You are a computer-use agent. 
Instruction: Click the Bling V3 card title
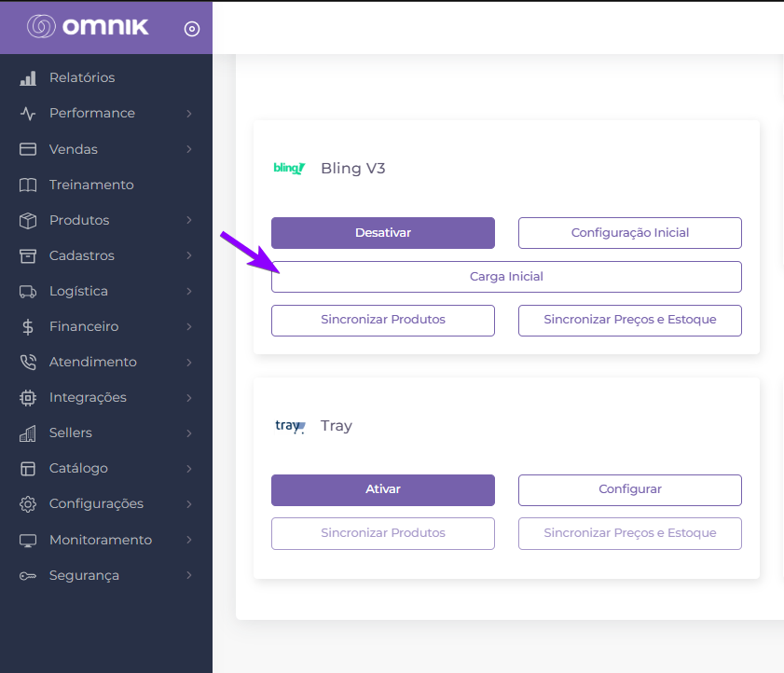(x=353, y=169)
